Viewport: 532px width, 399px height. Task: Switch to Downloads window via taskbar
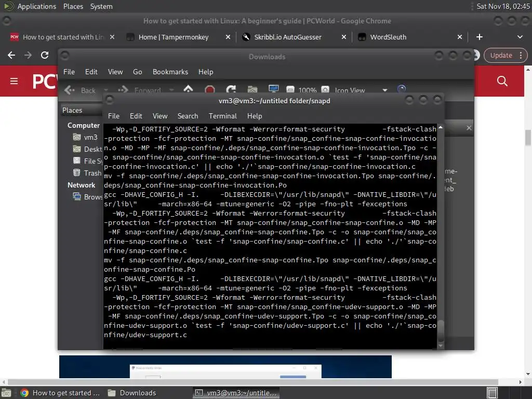(x=132, y=393)
